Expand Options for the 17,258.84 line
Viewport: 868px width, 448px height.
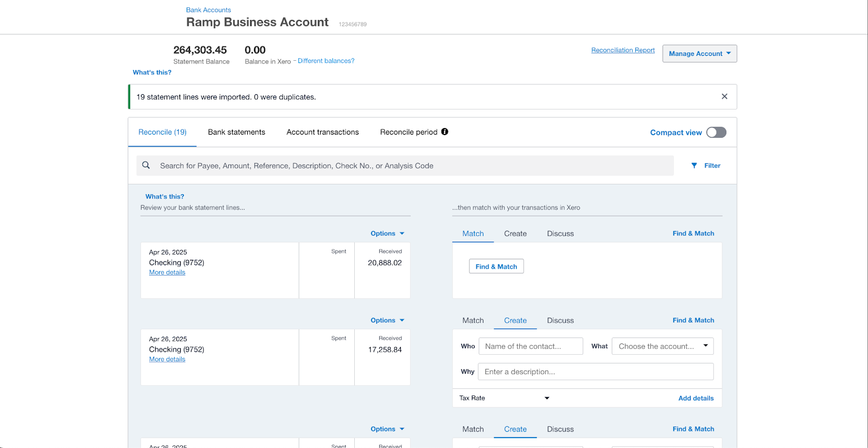pos(387,320)
